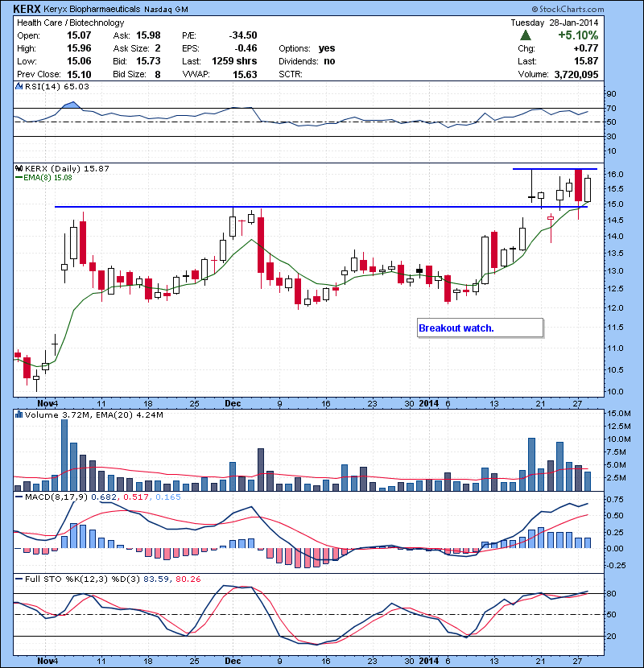Click the Keryx Biopharmaeuticals company name
The image size is (644, 668).
click(x=92, y=9)
